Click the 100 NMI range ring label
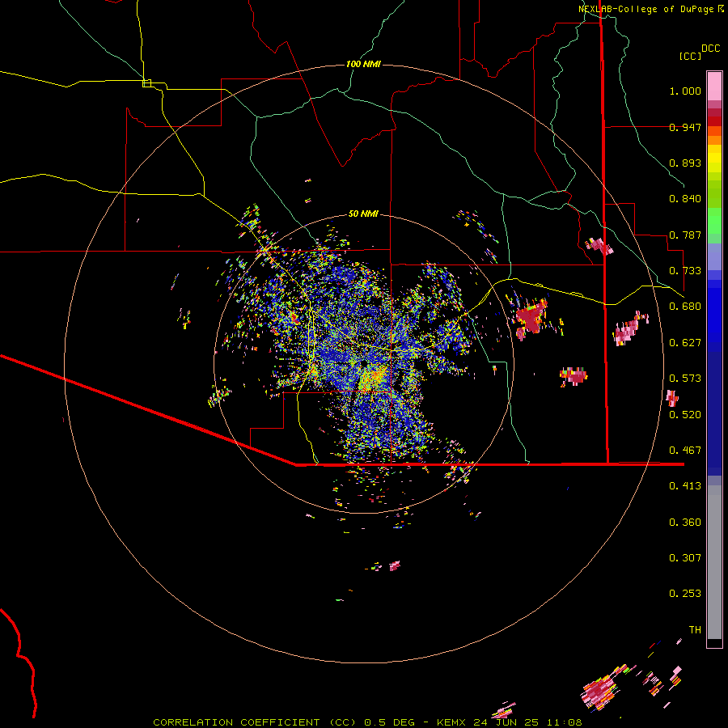This screenshot has width=728, height=728. pyautogui.click(x=363, y=64)
